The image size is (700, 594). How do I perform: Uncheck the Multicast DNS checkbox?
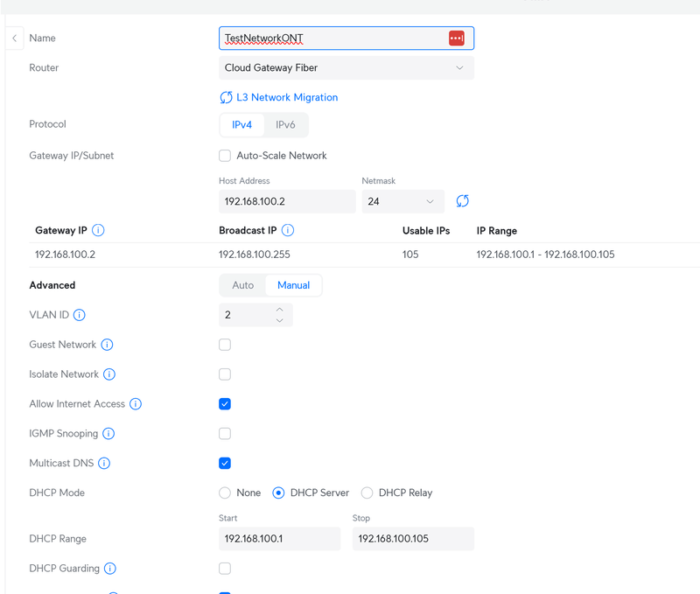click(x=225, y=464)
